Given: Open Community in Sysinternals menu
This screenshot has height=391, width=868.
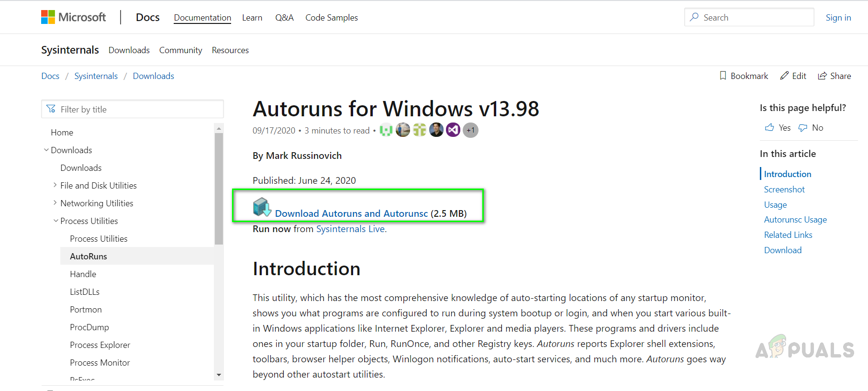Looking at the screenshot, I should pyautogui.click(x=181, y=50).
